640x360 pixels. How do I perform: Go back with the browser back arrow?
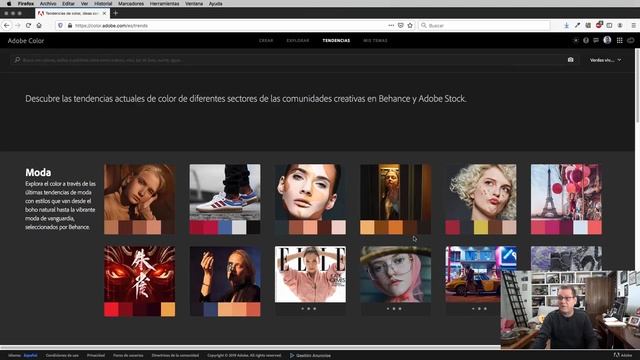[7, 25]
